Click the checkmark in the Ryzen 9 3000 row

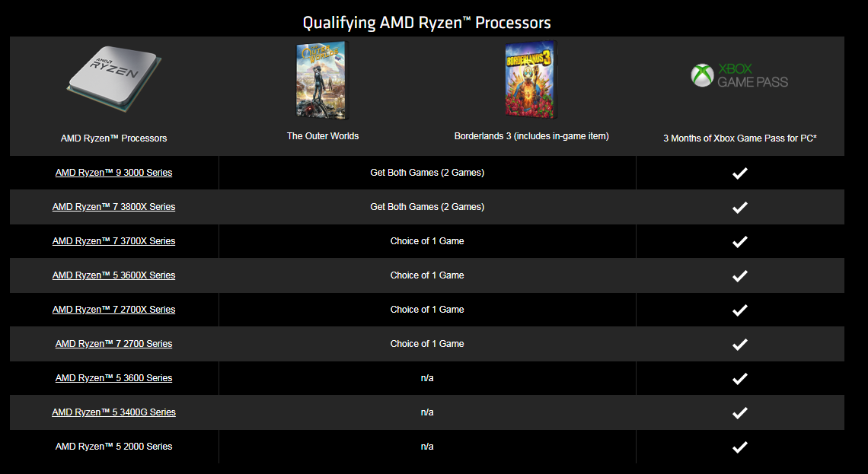tap(739, 173)
